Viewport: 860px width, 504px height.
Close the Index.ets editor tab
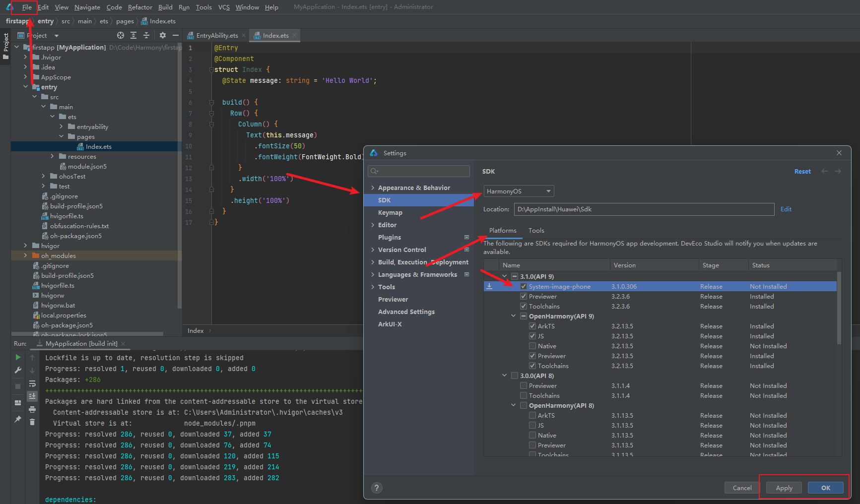pos(294,35)
